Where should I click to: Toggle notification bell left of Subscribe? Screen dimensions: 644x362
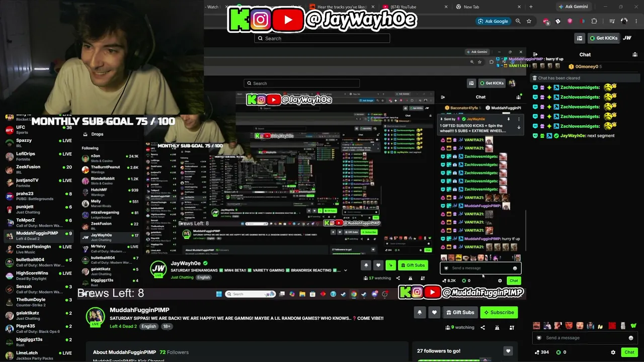pos(420,313)
